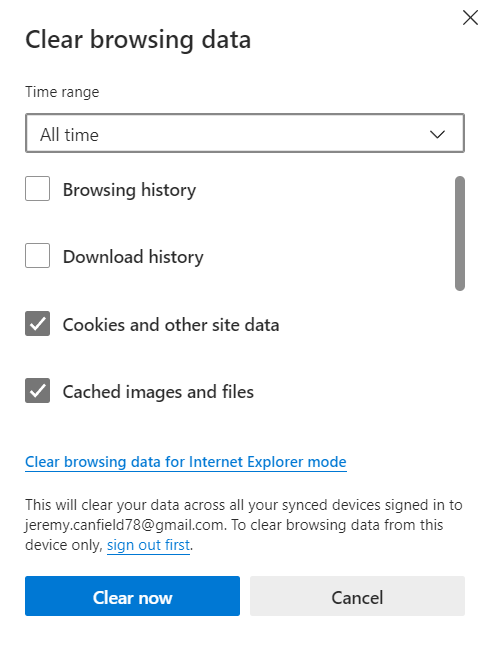The width and height of the screenshot is (492, 645).
Task: Click the Time range label
Action: [62, 92]
